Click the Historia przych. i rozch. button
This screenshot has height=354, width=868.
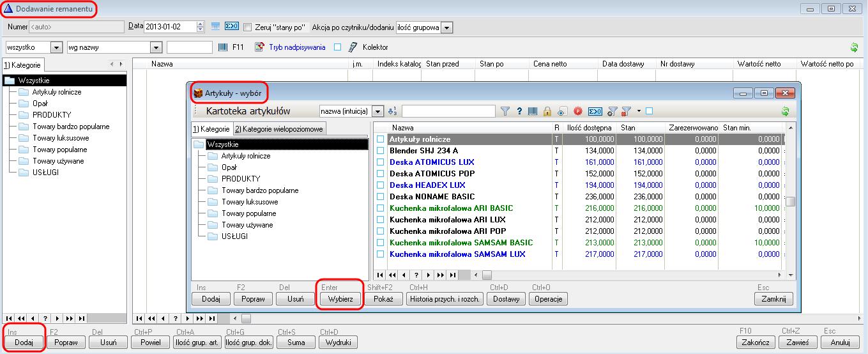coord(445,298)
